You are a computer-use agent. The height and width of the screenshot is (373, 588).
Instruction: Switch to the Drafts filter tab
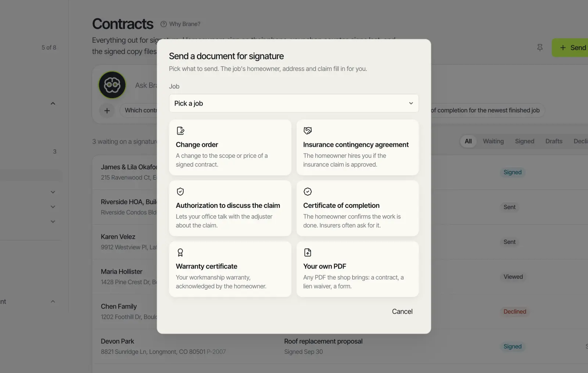click(x=554, y=141)
